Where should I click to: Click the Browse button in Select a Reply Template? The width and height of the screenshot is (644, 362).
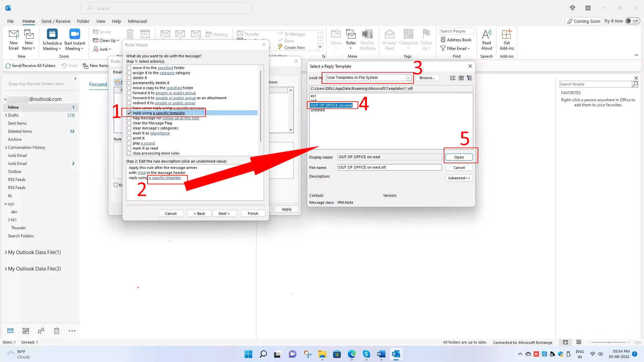tap(427, 77)
